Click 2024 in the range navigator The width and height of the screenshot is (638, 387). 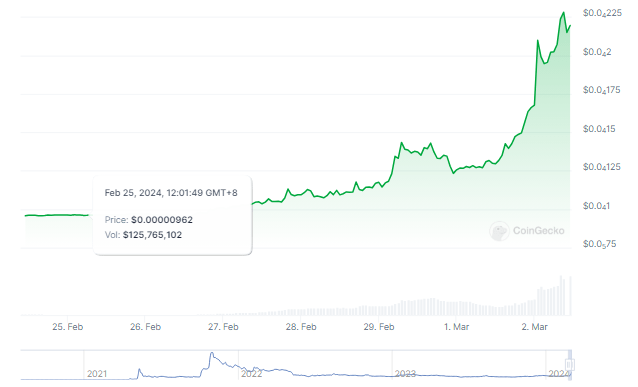558,374
